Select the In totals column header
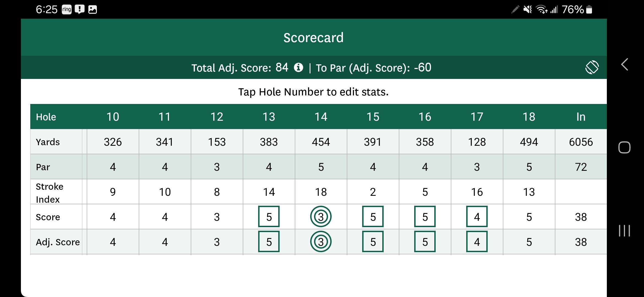Image resolution: width=644 pixels, height=297 pixels. 580,117
